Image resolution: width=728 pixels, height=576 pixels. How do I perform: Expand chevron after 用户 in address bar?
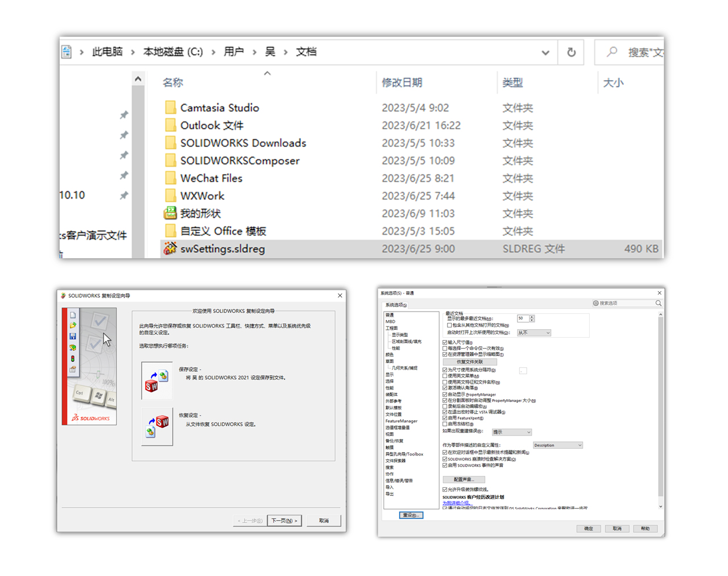tap(254, 52)
